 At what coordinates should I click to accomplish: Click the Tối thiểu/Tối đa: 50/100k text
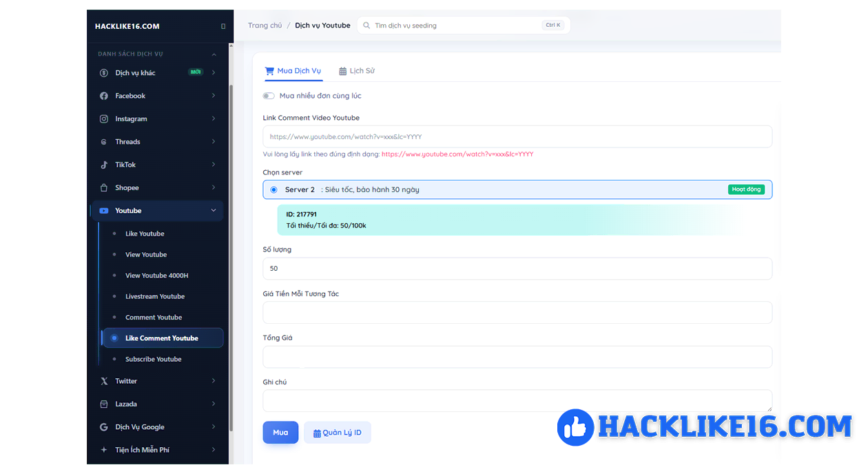pyautogui.click(x=326, y=226)
